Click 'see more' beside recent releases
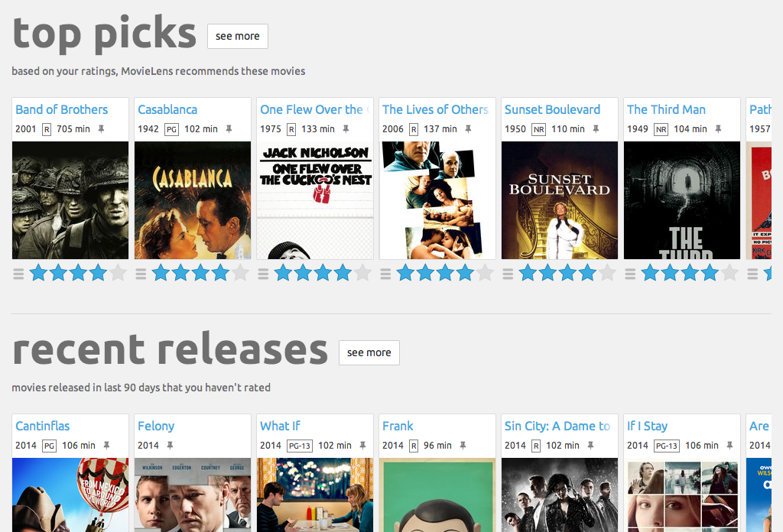 tap(369, 352)
